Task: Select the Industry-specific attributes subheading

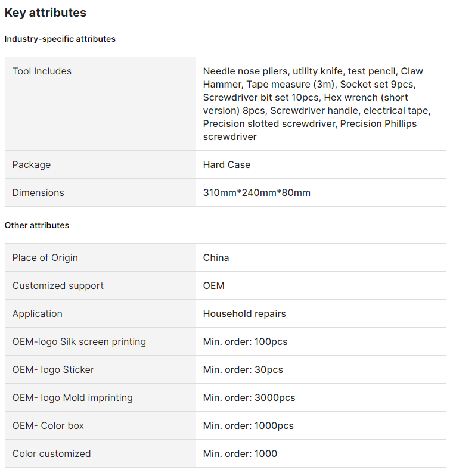Action: [x=60, y=39]
